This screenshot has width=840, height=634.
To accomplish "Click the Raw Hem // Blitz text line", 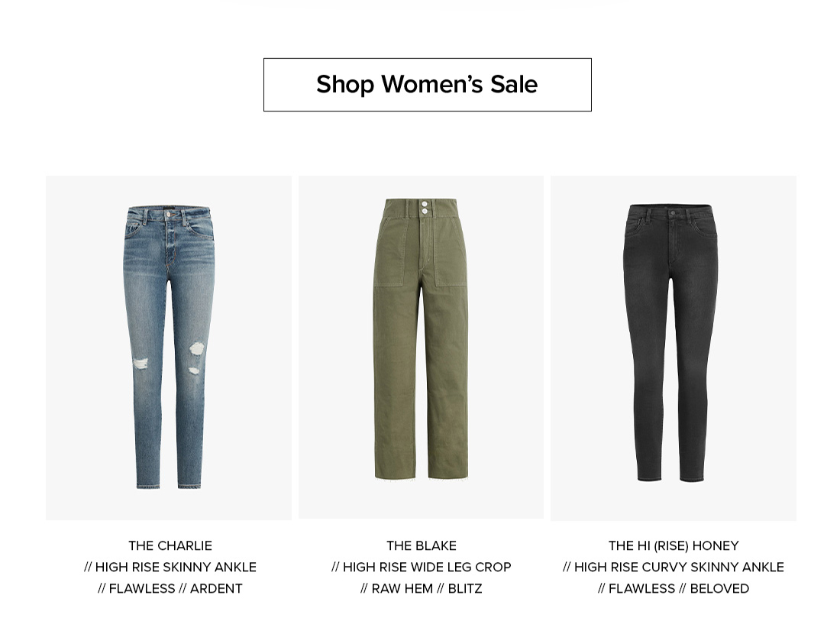I will pos(422,588).
